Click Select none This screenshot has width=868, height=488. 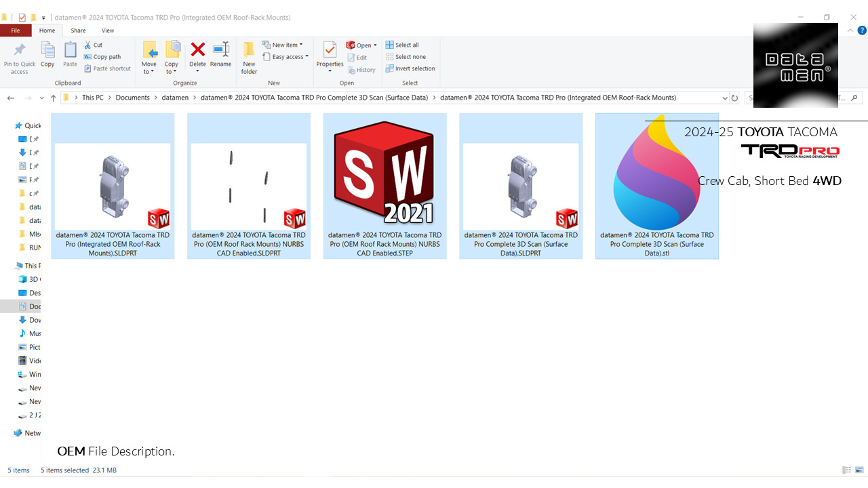[x=406, y=57]
